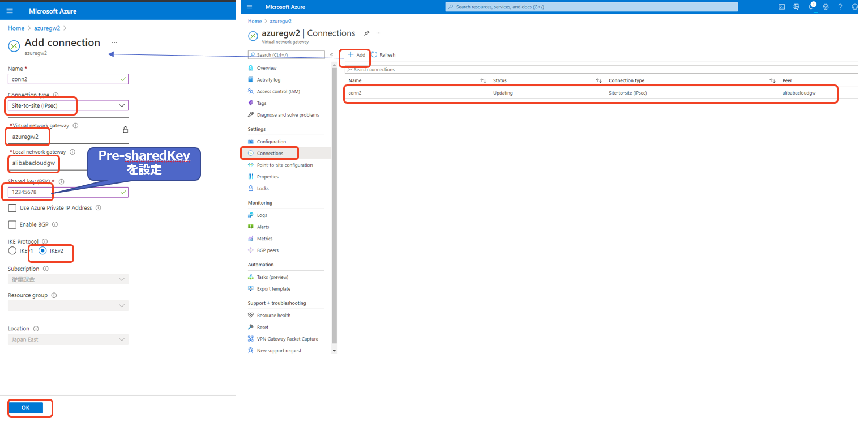Click the Virtual network gateway info icon
Viewport: 868px width, 421px height.
pos(75,126)
